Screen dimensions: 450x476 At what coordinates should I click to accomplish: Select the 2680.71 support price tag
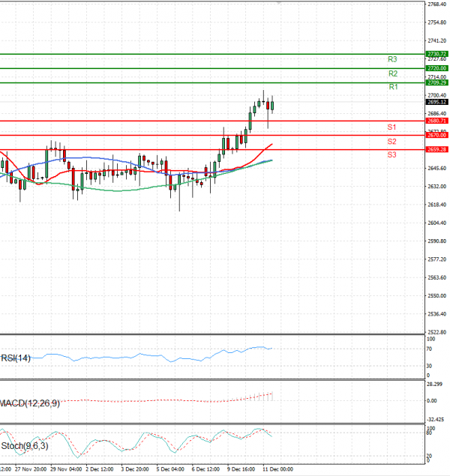(437, 121)
